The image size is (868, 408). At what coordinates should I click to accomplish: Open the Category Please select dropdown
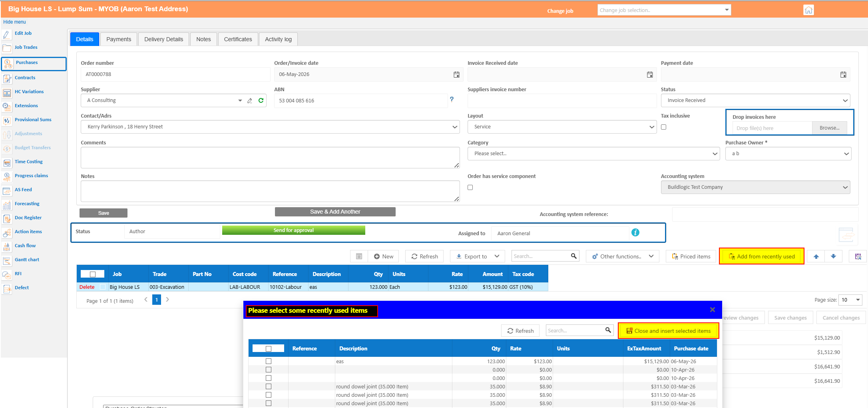coord(593,154)
